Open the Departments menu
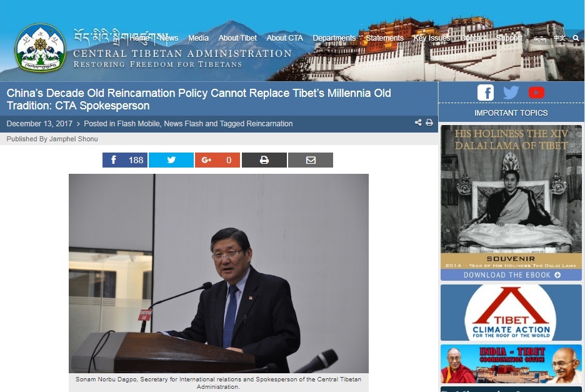The image size is (585, 392). click(x=334, y=38)
